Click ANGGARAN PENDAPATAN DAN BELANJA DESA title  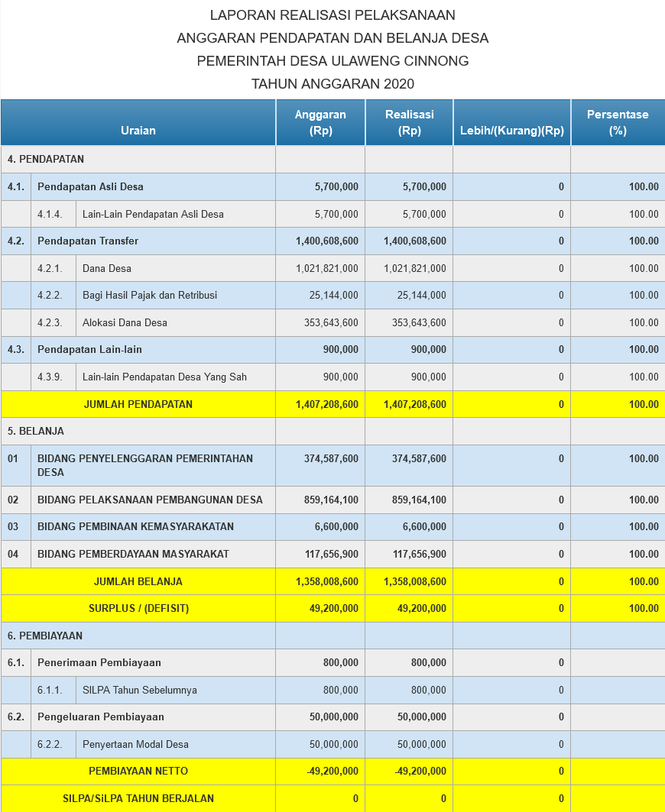pos(332,38)
